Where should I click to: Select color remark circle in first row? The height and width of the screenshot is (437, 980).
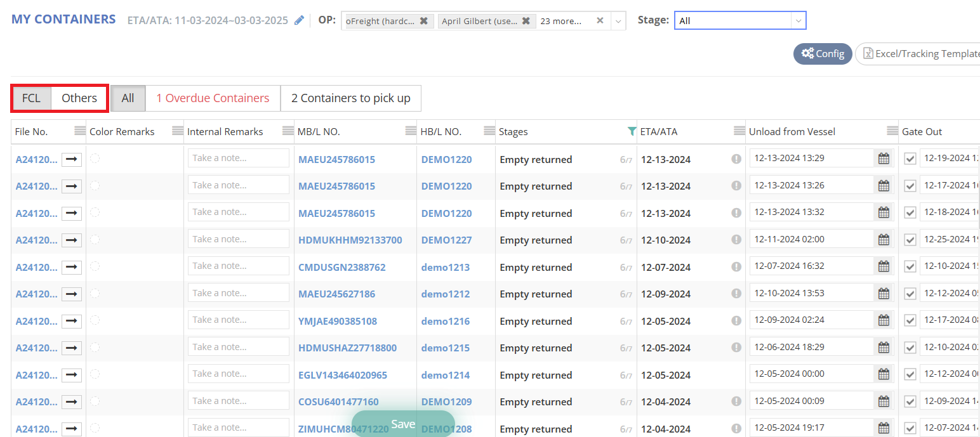(x=95, y=159)
